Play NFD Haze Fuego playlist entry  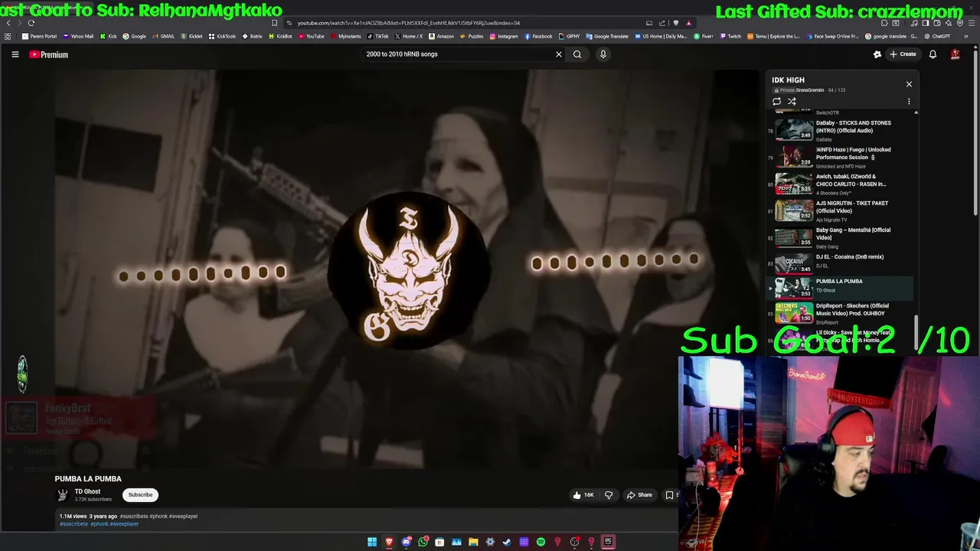(840, 157)
